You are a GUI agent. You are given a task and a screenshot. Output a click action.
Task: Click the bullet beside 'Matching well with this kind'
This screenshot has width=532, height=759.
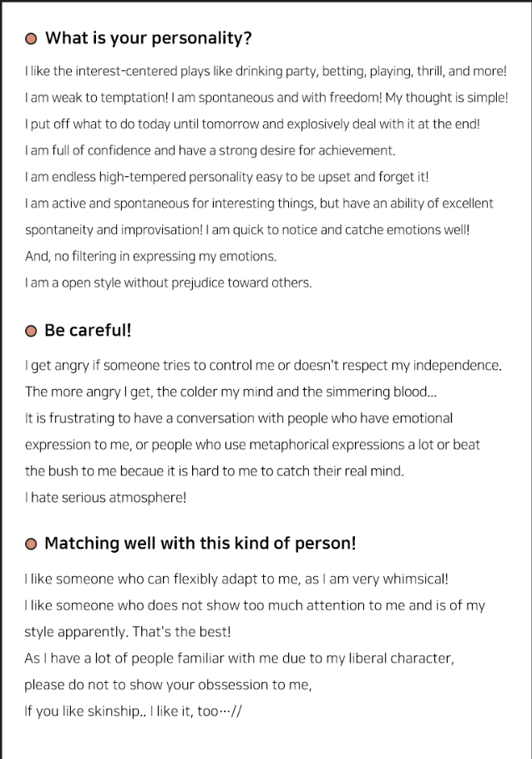click(31, 544)
